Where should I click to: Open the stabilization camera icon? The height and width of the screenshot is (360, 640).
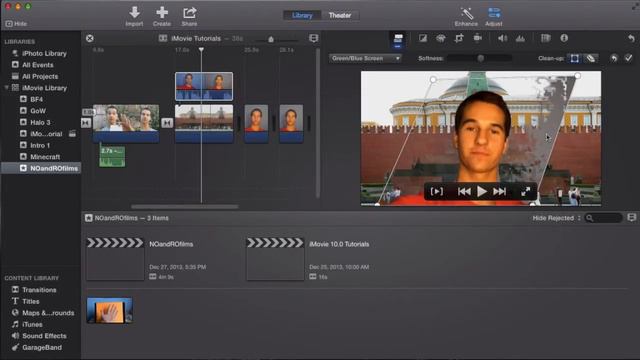click(478, 38)
